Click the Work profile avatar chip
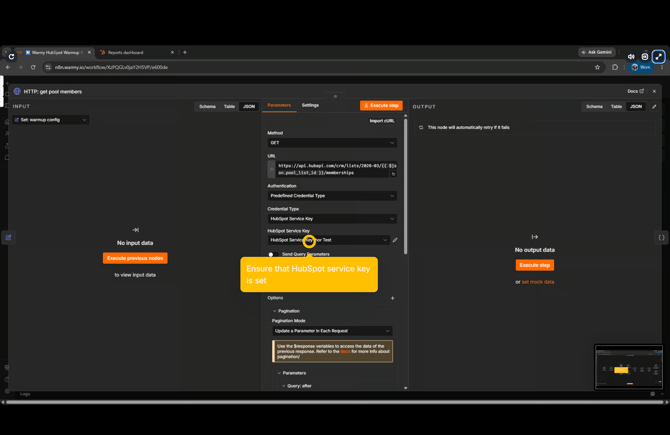Viewport: 670px width, 435px height. pyautogui.click(x=641, y=67)
